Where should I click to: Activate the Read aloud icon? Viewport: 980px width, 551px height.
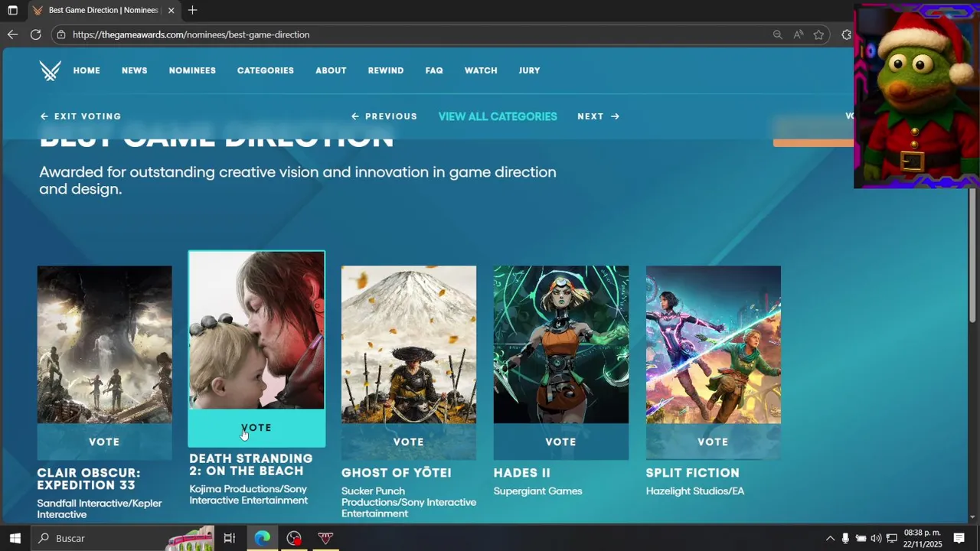[799, 34]
